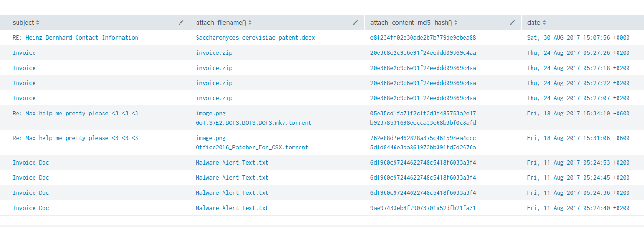Select the timestamp Fri, 18 Aug 2017 15:34:10

pyautogui.click(x=578, y=113)
